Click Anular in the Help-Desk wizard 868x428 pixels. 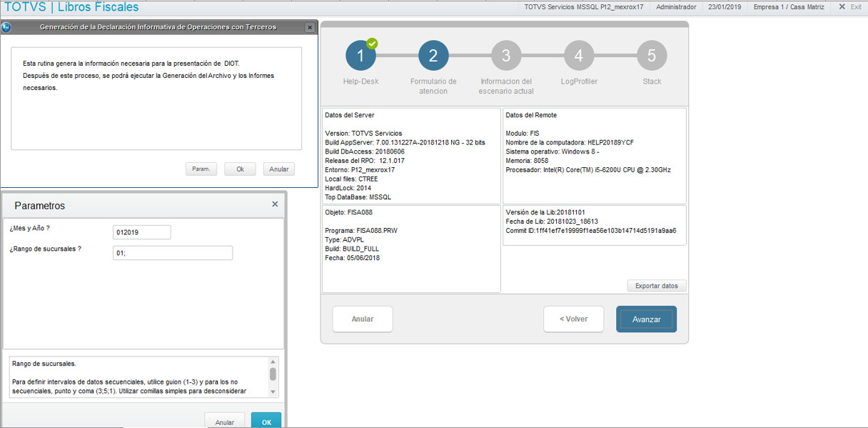363,319
